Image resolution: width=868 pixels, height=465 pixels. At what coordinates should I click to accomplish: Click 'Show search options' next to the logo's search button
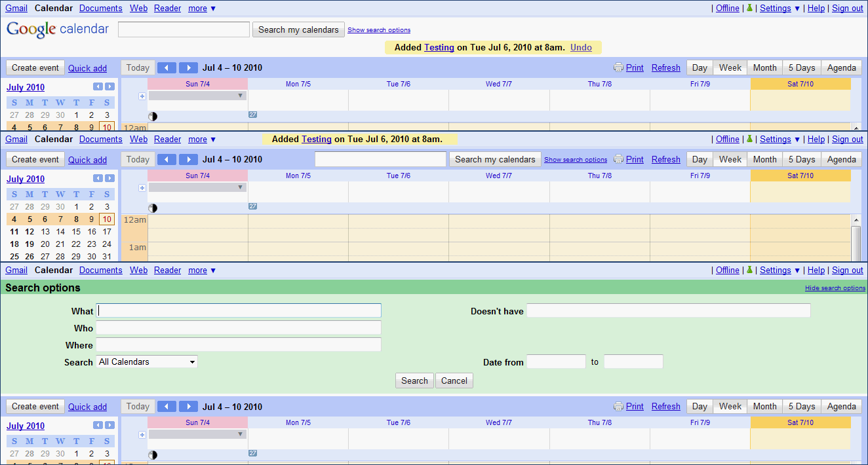pos(379,30)
